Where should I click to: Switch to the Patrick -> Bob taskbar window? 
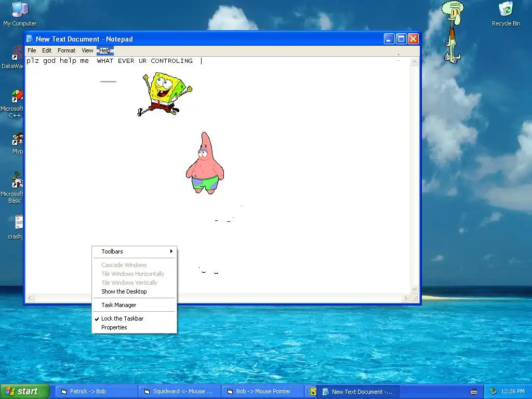pyautogui.click(x=96, y=392)
